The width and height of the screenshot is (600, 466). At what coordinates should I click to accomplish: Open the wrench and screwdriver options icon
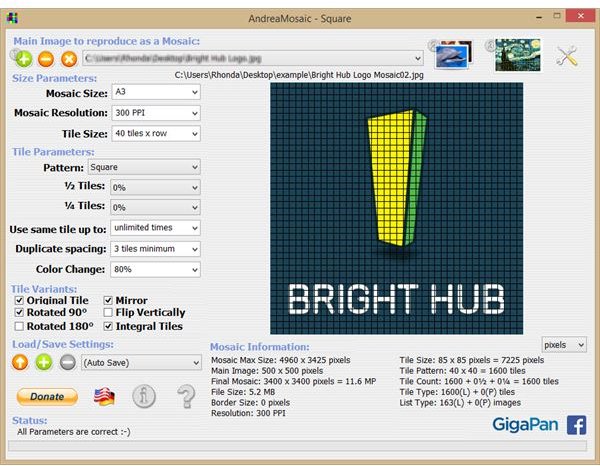click(567, 56)
